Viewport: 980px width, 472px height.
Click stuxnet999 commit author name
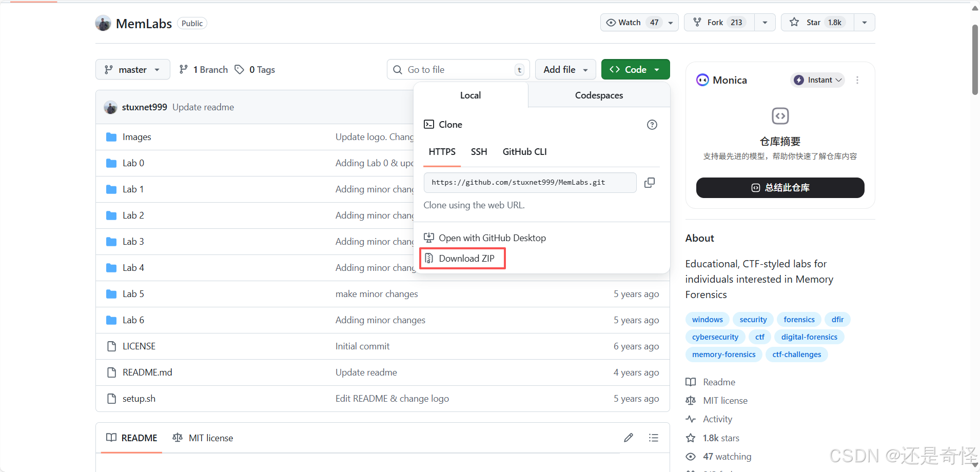click(x=144, y=107)
